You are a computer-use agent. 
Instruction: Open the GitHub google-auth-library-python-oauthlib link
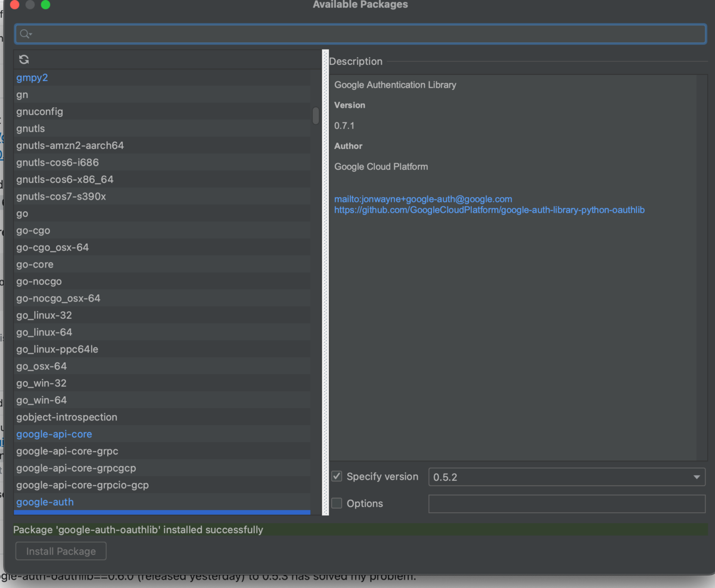489,210
